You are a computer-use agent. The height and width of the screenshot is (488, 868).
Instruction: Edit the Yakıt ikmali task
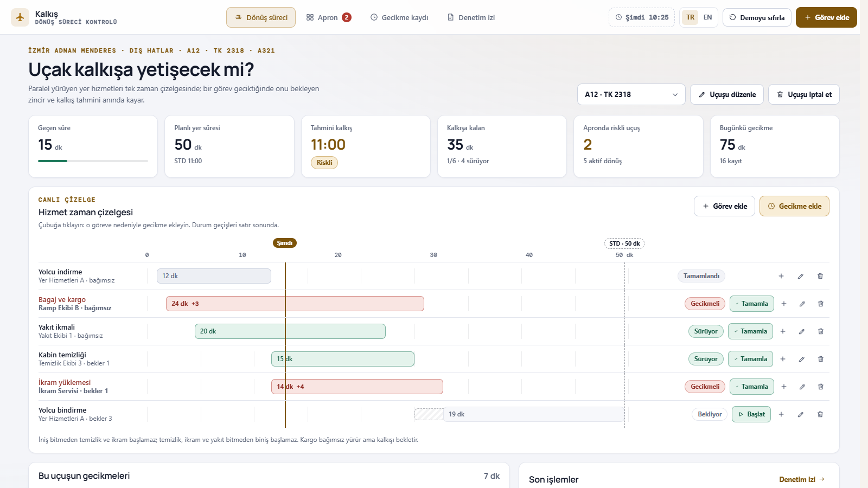[x=801, y=331]
